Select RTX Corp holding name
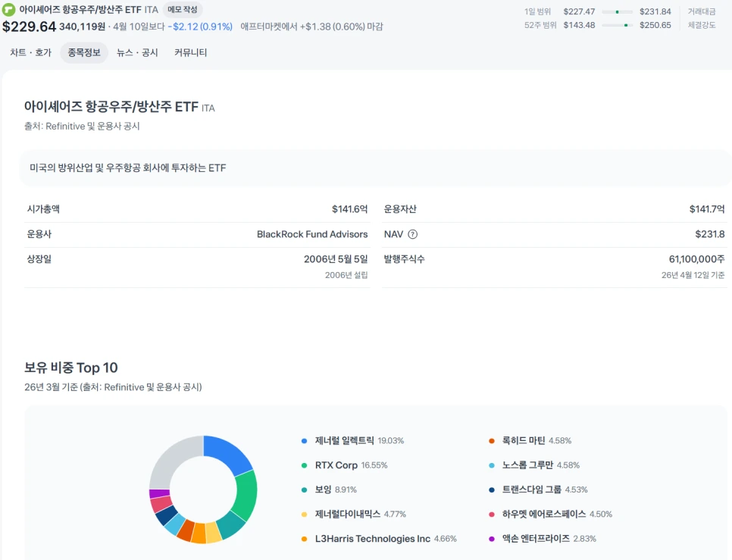The height and width of the screenshot is (560, 732). pyautogui.click(x=336, y=465)
